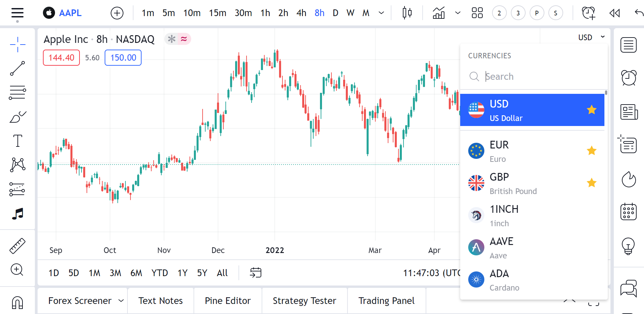Open the economic calendar panel icon

coord(629,211)
